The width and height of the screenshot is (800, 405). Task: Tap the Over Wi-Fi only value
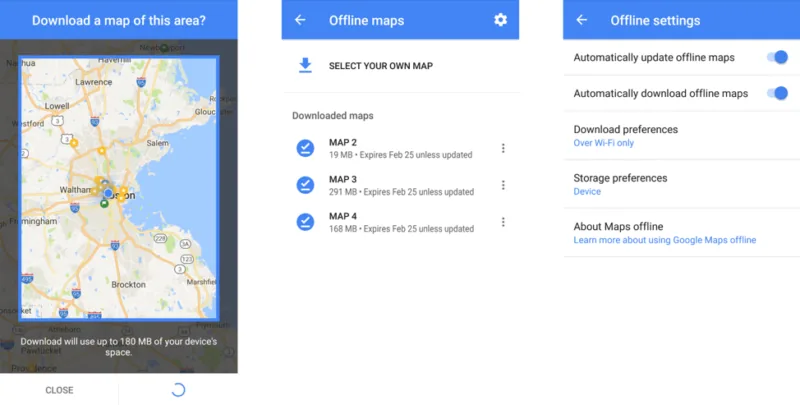[x=604, y=143]
